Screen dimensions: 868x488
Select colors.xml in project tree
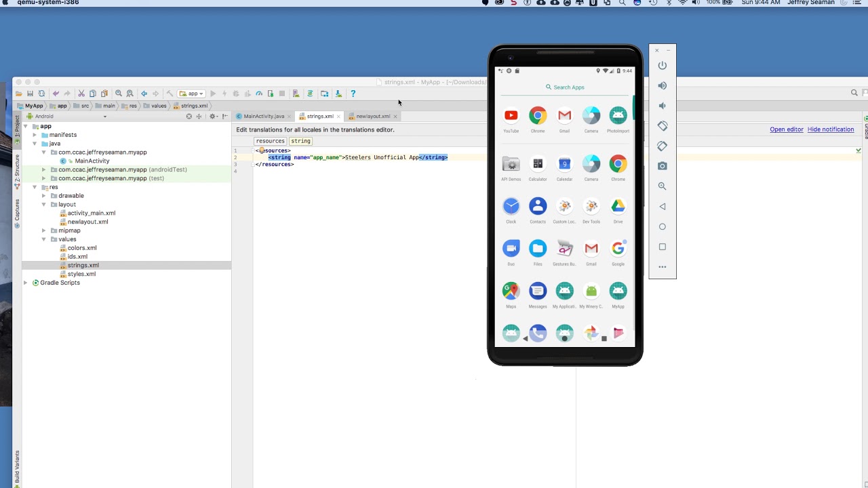click(82, 248)
